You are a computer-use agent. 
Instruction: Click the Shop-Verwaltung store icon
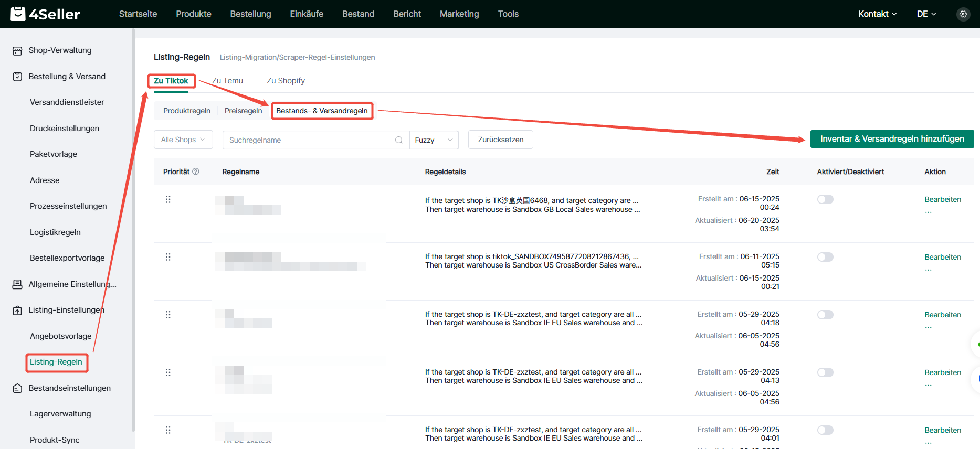pyautogui.click(x=17, y=51)
